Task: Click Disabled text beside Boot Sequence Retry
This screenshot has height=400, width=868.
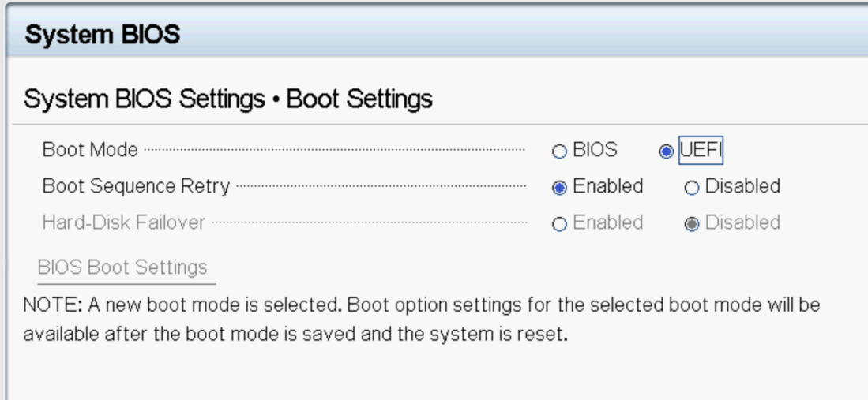Action: (x=742, y=187)
